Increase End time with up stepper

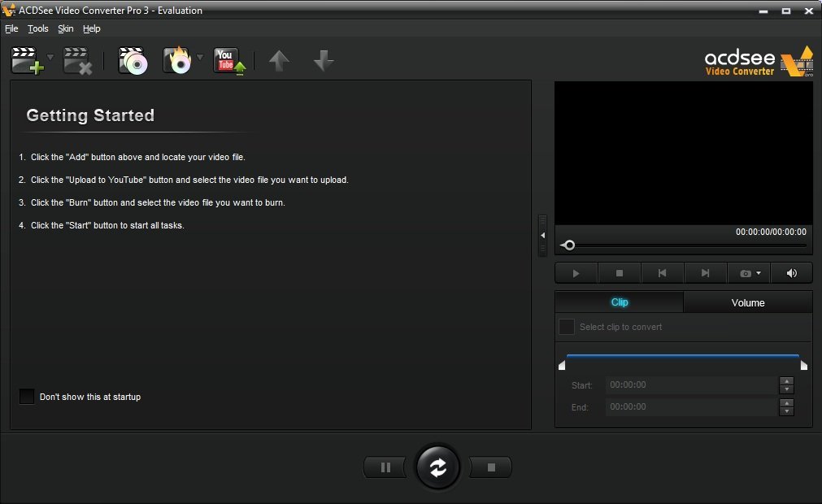[x=786, y=403]
